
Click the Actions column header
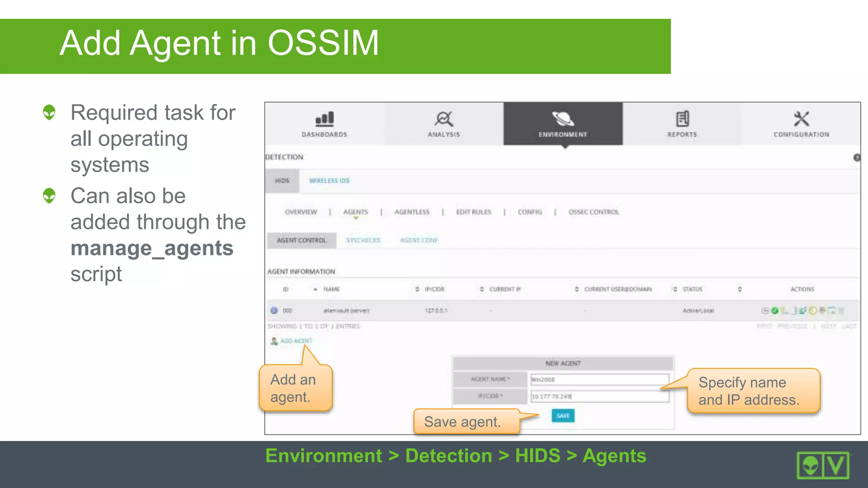[802, 289]
